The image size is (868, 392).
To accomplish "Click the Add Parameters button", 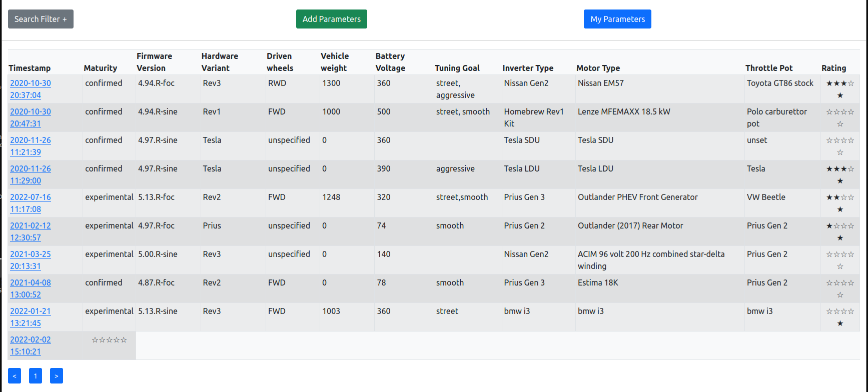I will (x=332, y=19).
